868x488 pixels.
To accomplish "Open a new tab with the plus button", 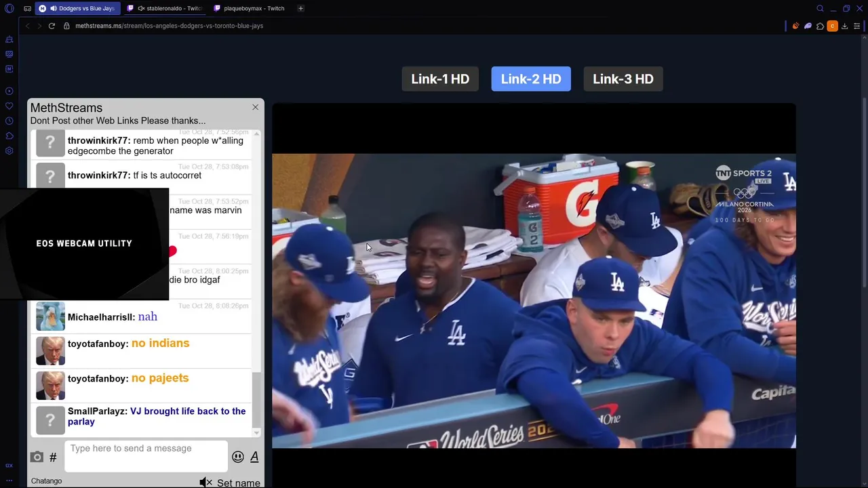I will (x=300, y=8).
